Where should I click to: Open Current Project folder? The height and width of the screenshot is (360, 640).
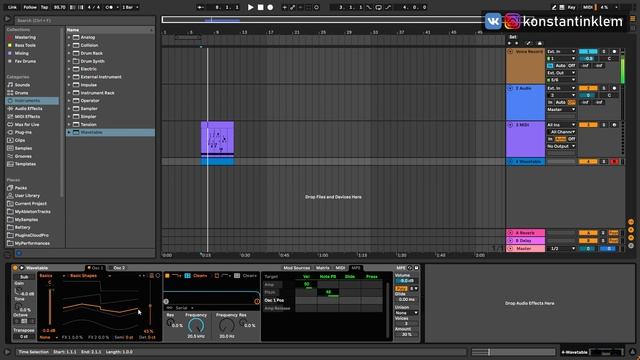(x=31, y=203)
